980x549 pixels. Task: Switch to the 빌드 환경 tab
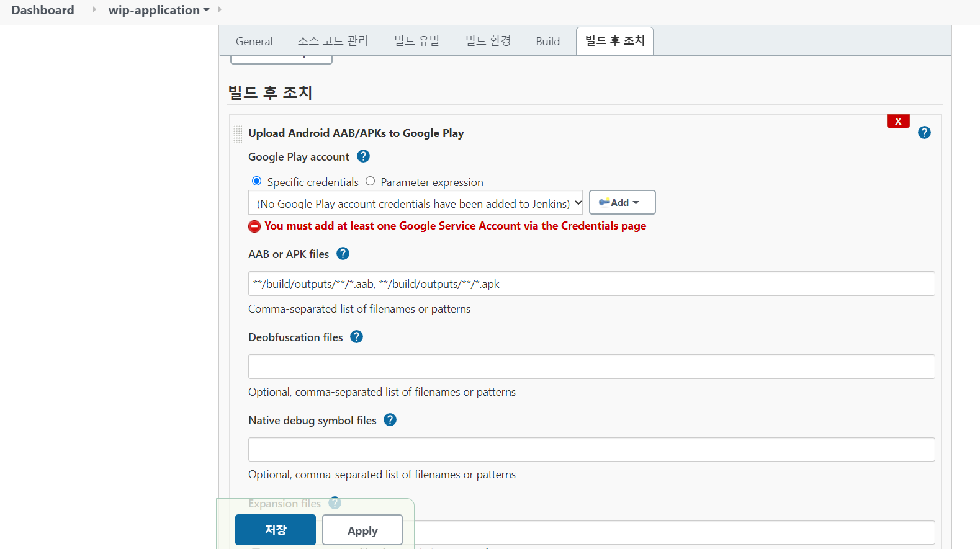pos(488,41)
